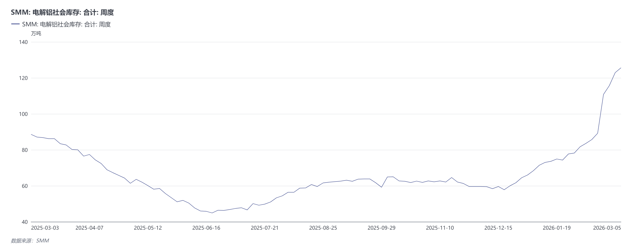Click the blue legend line swatch
The height and width of the screenshot is (251, 644).
[15, 24]
